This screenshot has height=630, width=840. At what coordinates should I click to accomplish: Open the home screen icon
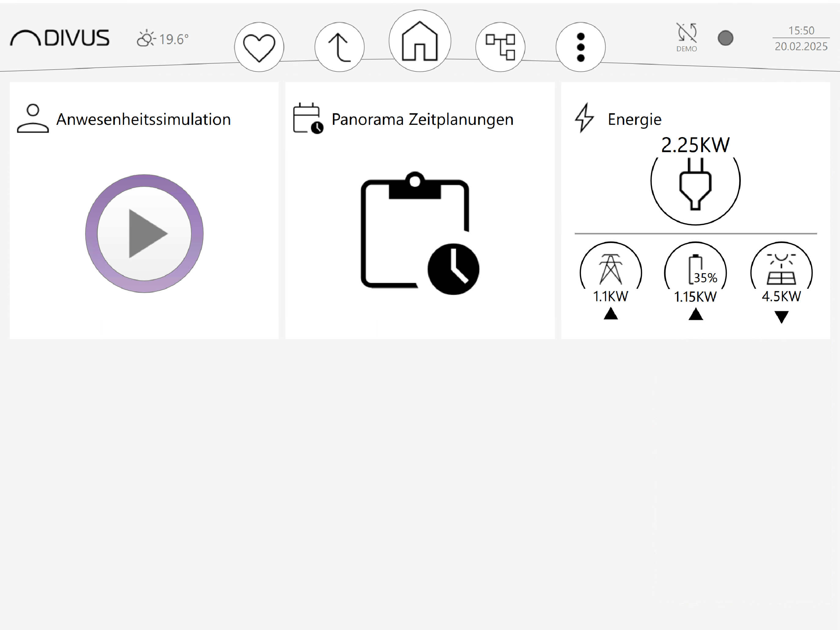[x=420, y=41]
